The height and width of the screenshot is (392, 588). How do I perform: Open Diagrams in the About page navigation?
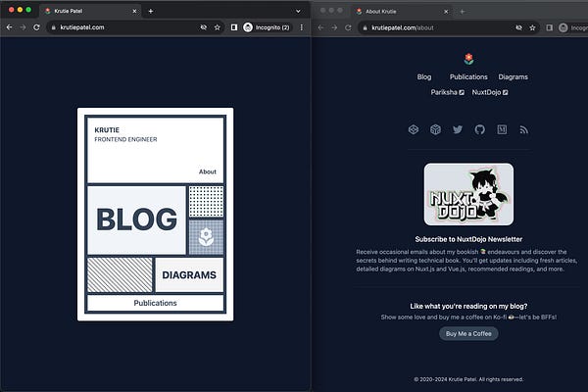click(513, 76)
